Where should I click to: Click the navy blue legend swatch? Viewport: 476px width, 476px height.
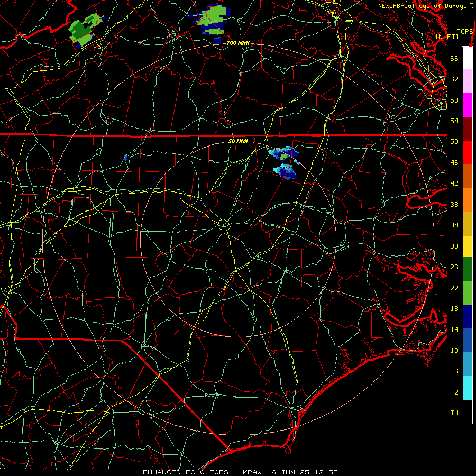467,317
